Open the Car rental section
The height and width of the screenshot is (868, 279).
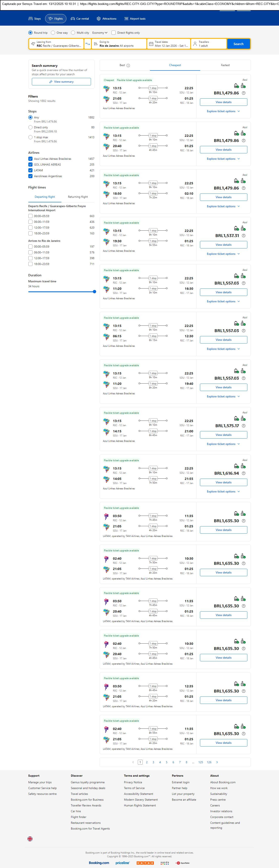pyautogui.click(x=80, y=19)
